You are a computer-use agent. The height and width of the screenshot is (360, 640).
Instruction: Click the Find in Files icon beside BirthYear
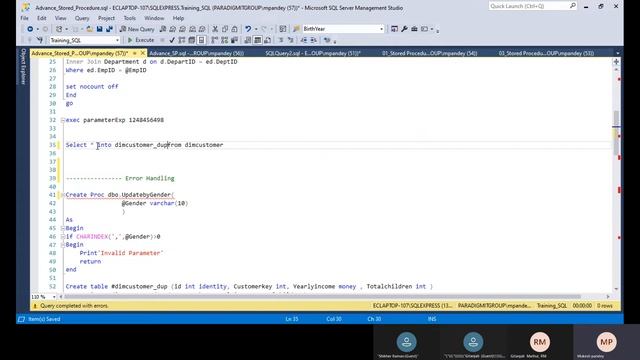[297, 29]
